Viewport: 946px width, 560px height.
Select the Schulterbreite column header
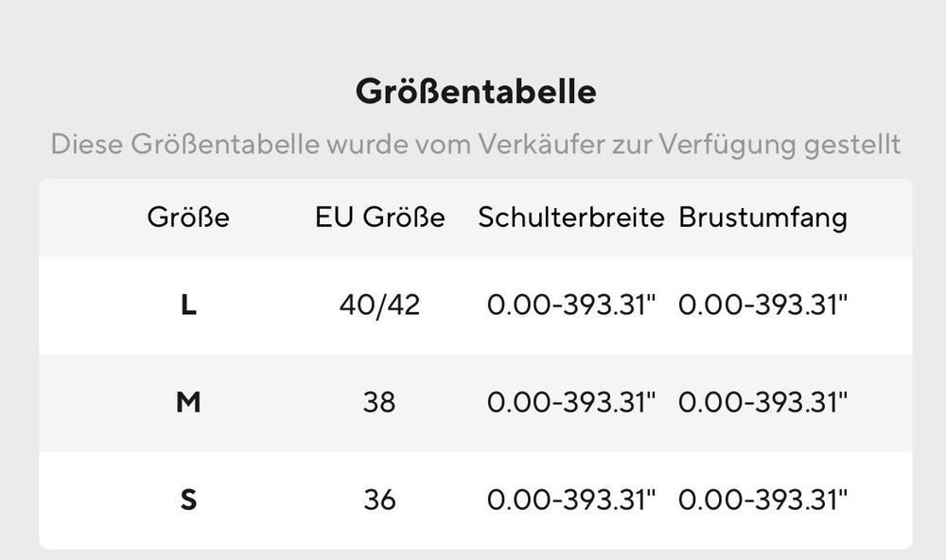pyautogui.click(x=571, y=218)
